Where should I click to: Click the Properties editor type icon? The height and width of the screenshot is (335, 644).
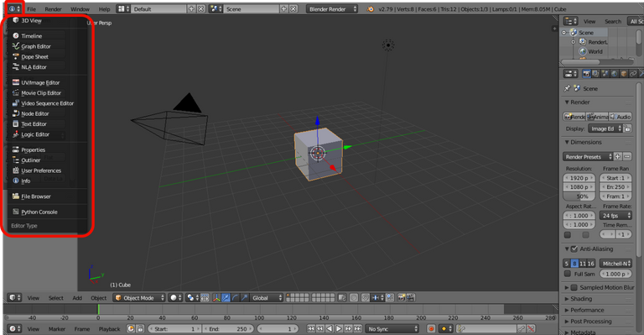[570, 74]
